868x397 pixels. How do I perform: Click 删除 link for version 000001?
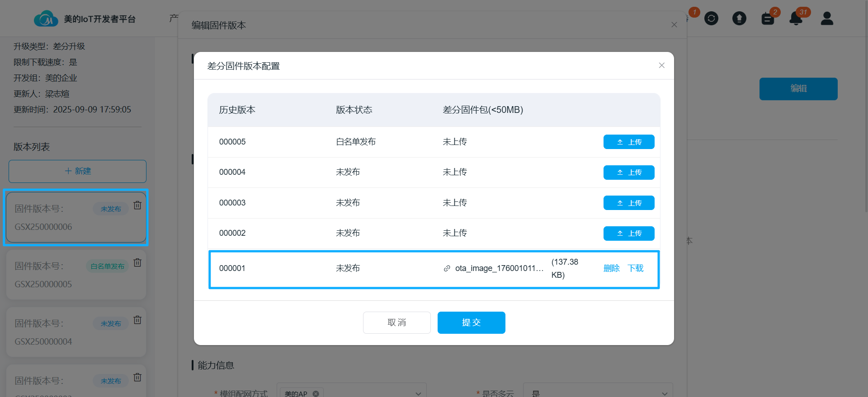[x=611, y=268]
